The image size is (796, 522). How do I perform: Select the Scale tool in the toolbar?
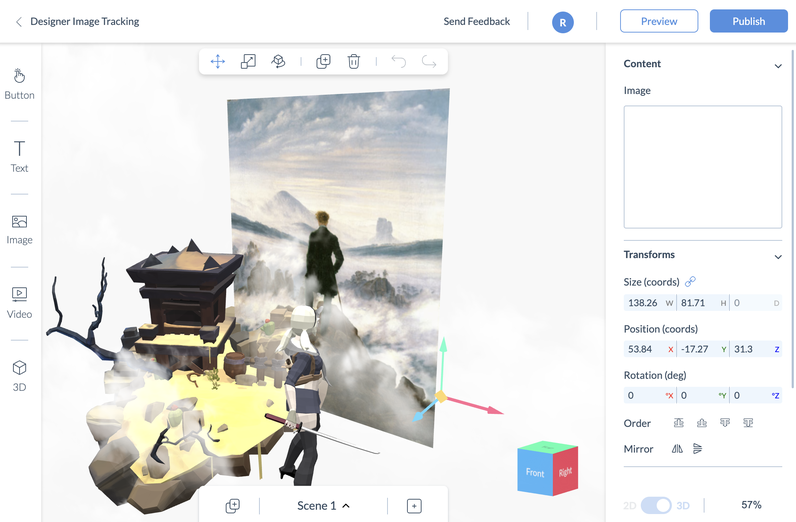pos(248,62)
